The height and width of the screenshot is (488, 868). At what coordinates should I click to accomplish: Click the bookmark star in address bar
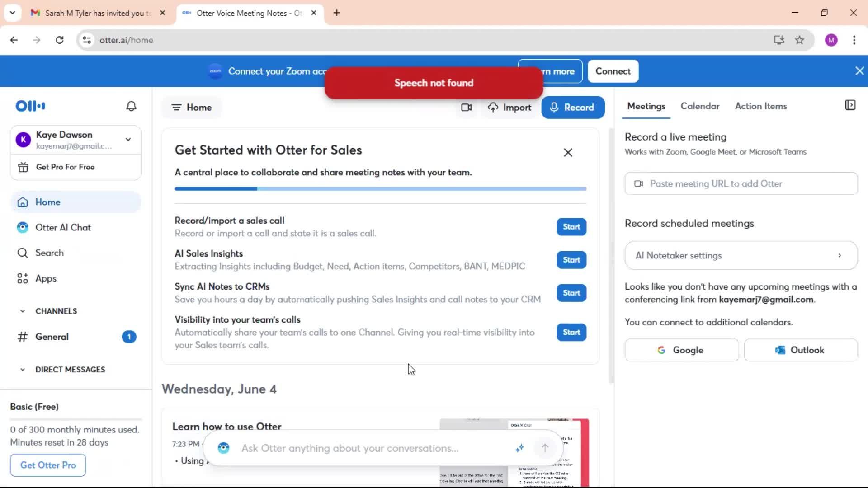tap(799, 40)
